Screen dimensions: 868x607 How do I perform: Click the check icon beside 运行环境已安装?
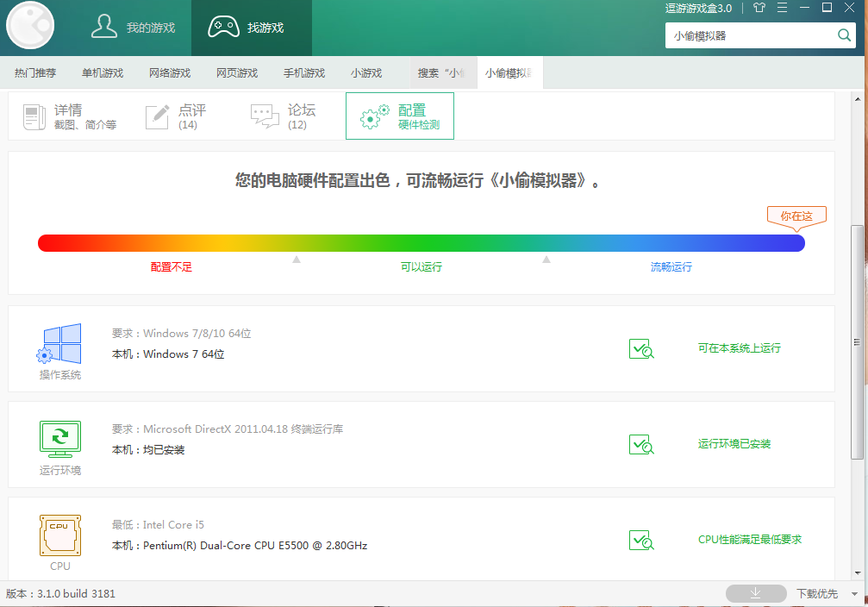click(x=641, y=445)
